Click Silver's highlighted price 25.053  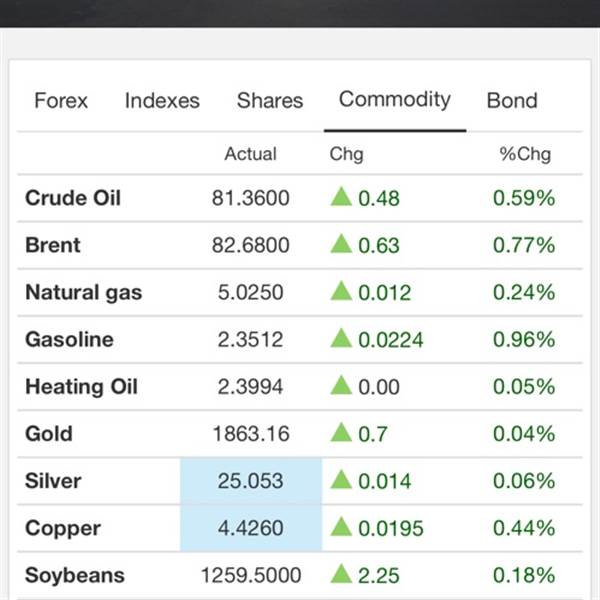click(251, 481)
